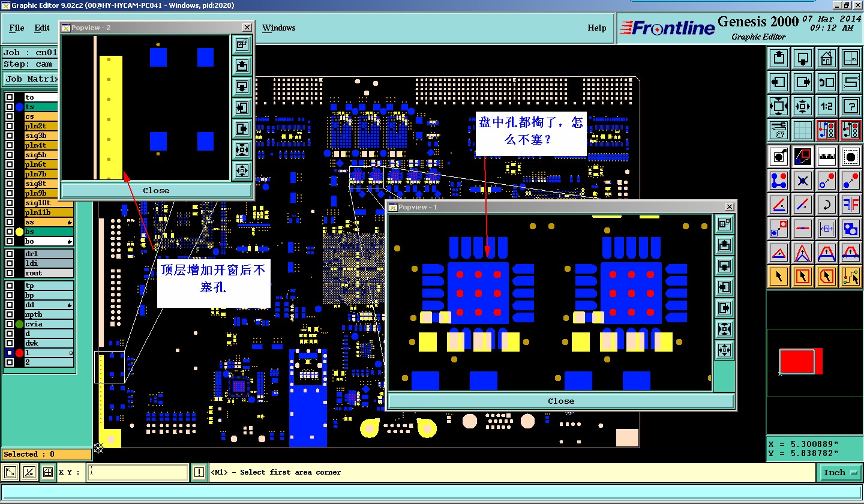Click the add feature pad-arrow icon
This screenshot has width=864, height=504.
(779, 157)
